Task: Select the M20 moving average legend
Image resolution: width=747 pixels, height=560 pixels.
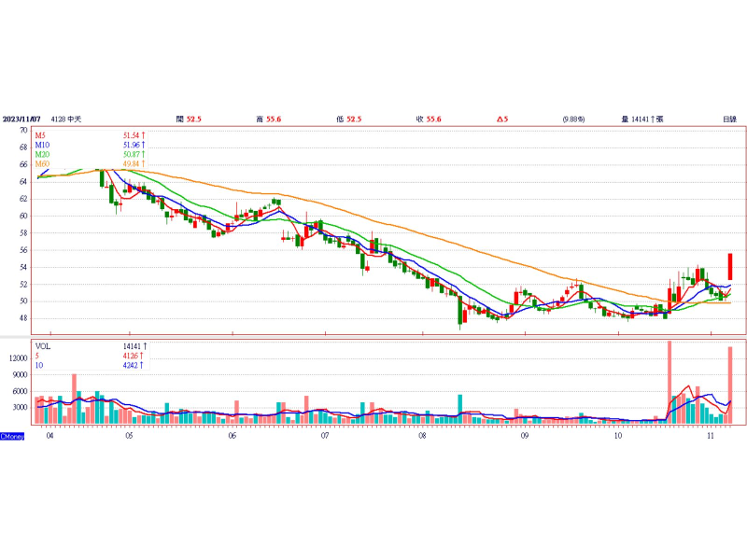Action: (x=42, y=155)
